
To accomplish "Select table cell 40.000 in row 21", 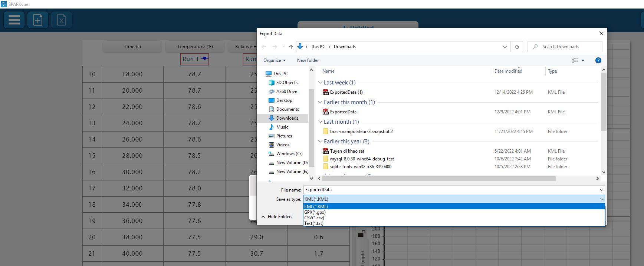I will pos(132,253).
